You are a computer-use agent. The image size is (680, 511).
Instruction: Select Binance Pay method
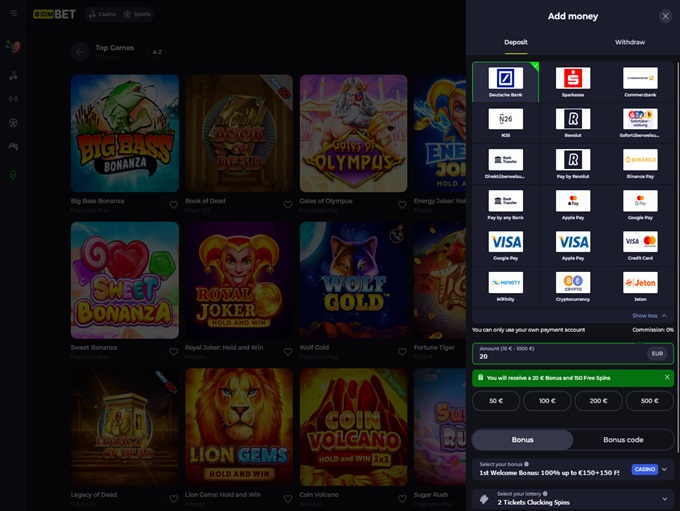pos(640,164)
